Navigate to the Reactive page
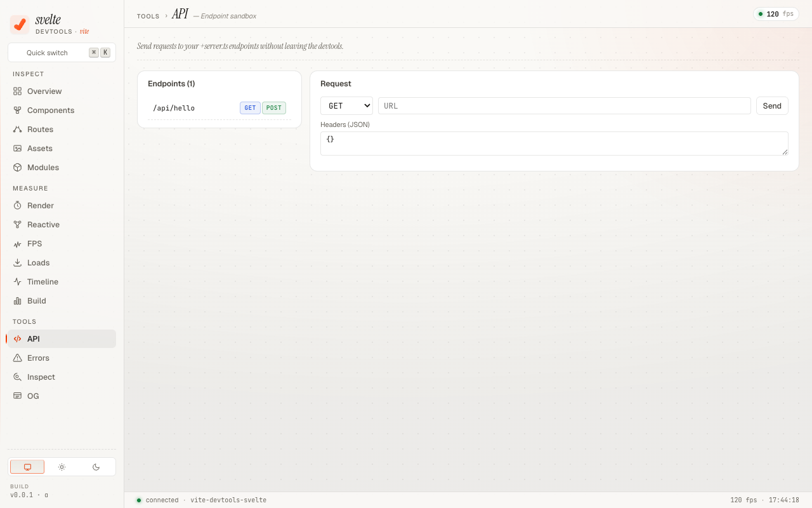Image resolution: width=812 pixels, height=508 pixels. pos(62,225)
